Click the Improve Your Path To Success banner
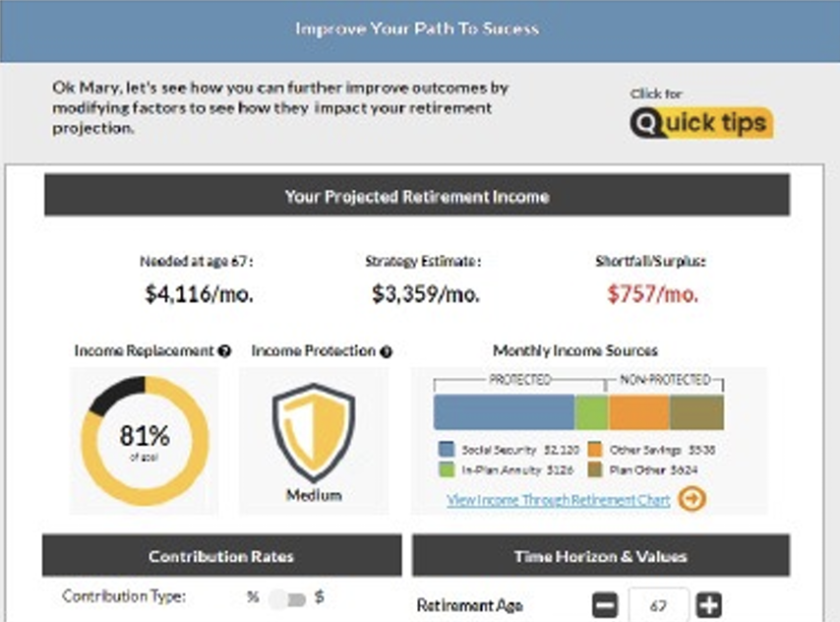Screen dimensions: 840x622 pos(417,31)
